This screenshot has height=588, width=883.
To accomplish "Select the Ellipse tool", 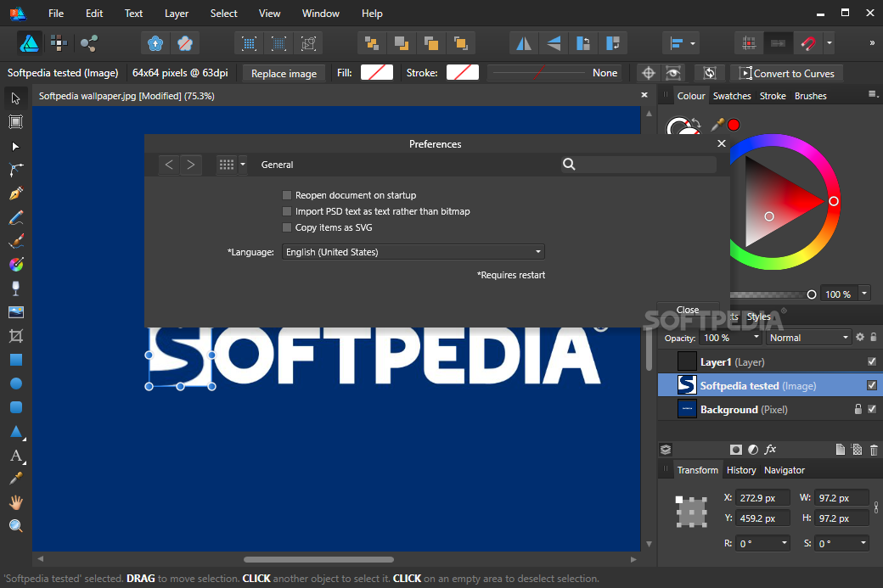I will pos(16,384).
